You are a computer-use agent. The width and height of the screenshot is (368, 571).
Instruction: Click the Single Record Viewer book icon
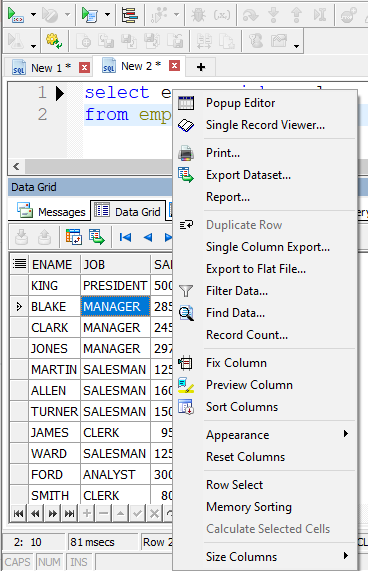tap(186, 125)
